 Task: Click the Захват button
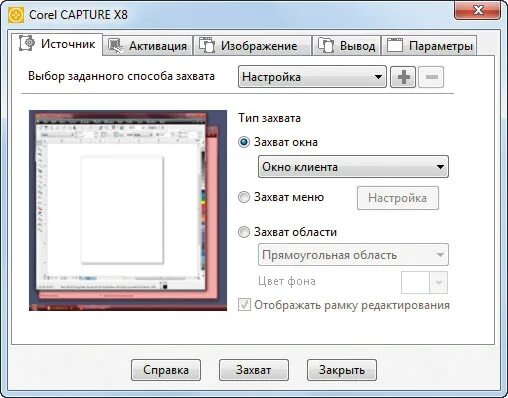click(x=254, y=370)
